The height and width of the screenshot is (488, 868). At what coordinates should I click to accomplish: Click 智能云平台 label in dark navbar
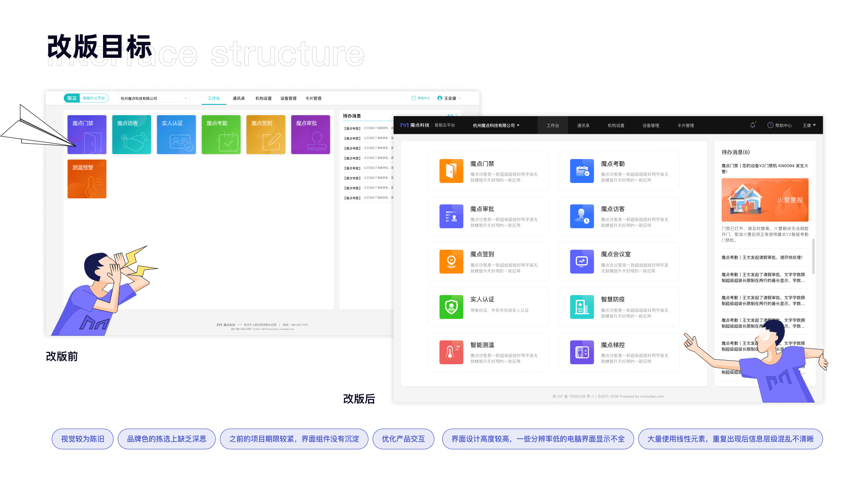[445, 125]
